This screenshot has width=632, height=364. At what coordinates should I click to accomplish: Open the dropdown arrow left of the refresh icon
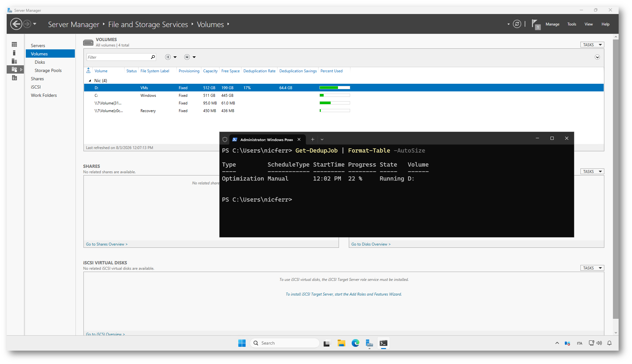coord(508,24)
